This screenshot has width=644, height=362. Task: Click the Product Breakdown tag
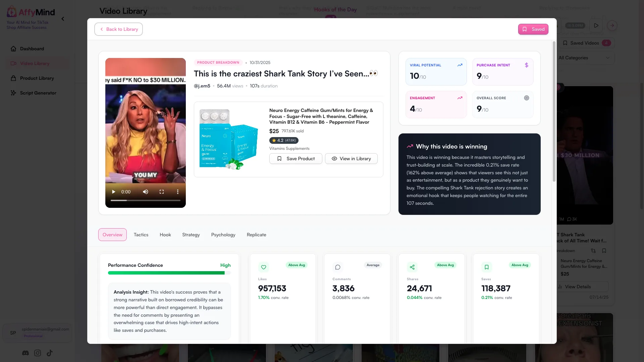[218, 62]
